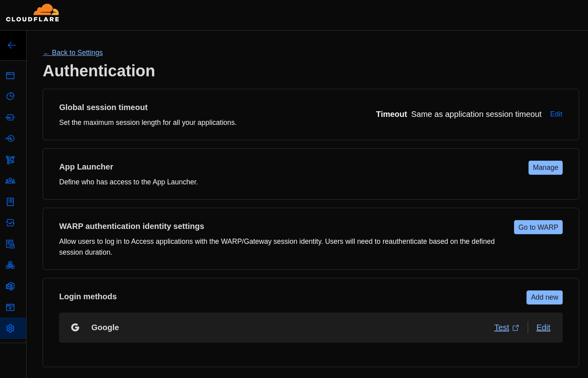Open the Access login arrow sidebar icon

(x=10, y=138)
